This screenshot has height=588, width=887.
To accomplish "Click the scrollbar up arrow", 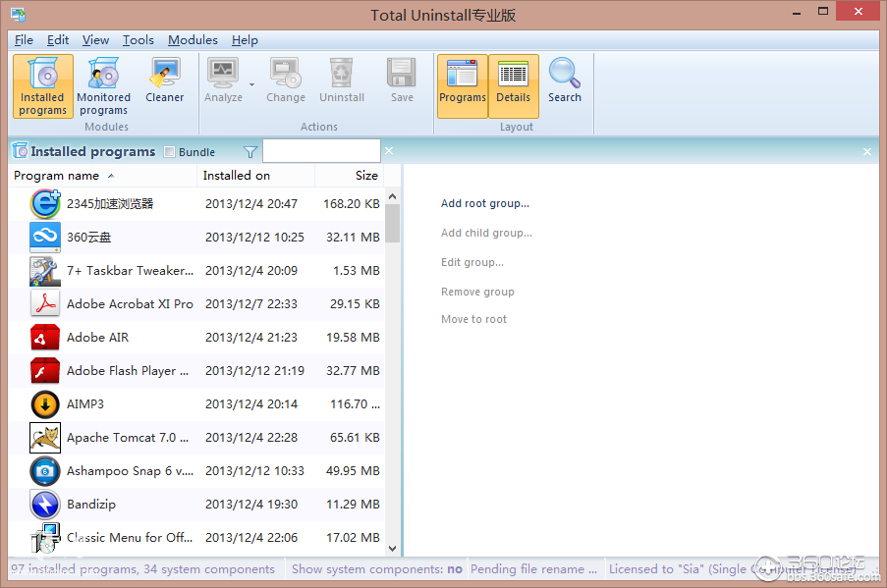I will pyautogui.click(x=393, y=196).
